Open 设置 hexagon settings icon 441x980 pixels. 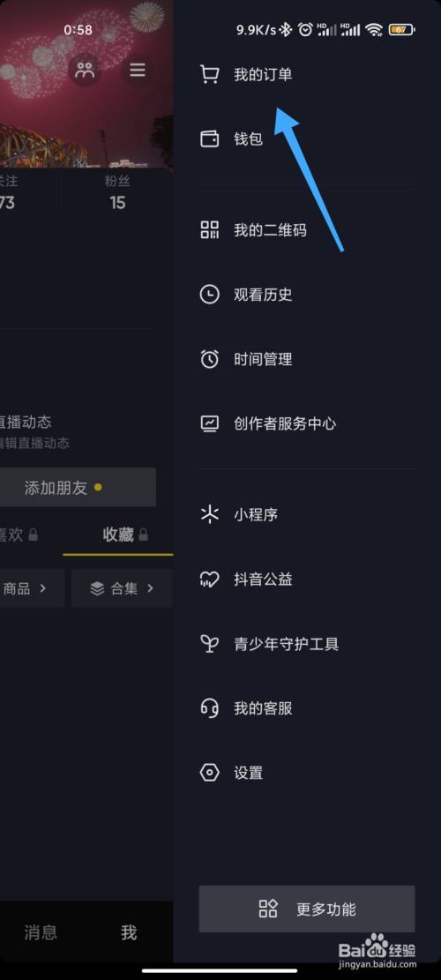(x=210, y=773)
